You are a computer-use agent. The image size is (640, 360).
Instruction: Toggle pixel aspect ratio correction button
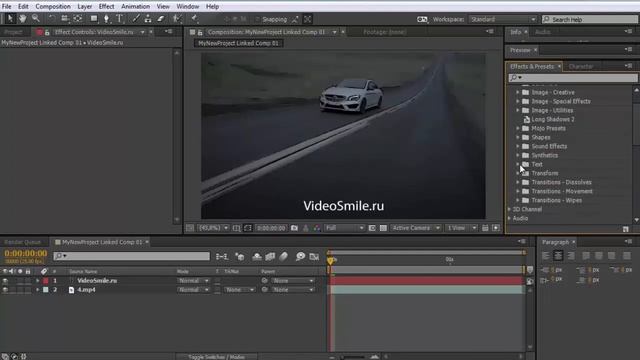pyautogui.click(x=485, y=228)
